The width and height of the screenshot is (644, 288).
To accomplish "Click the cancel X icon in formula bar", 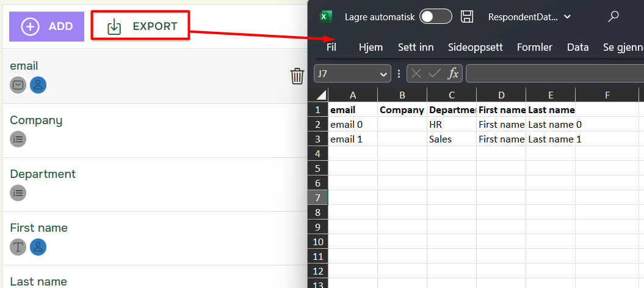I will coord(416,73).
